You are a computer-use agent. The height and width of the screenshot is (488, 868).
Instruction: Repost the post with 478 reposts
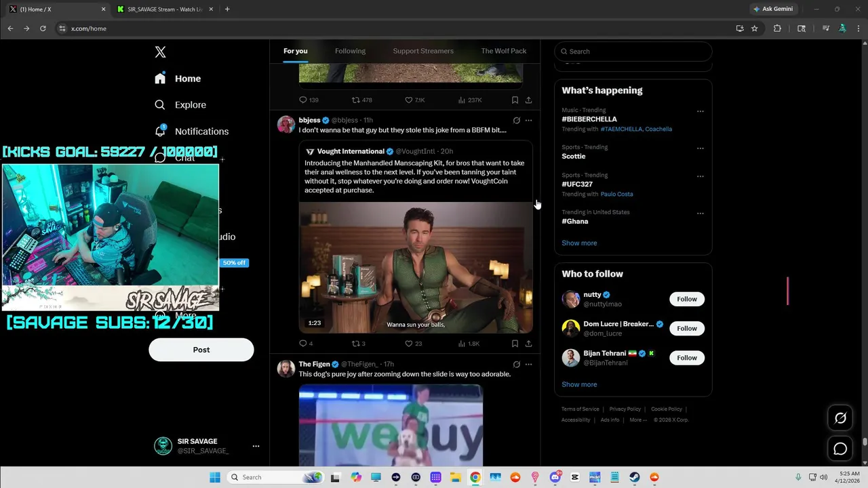(x=361, y=100)
